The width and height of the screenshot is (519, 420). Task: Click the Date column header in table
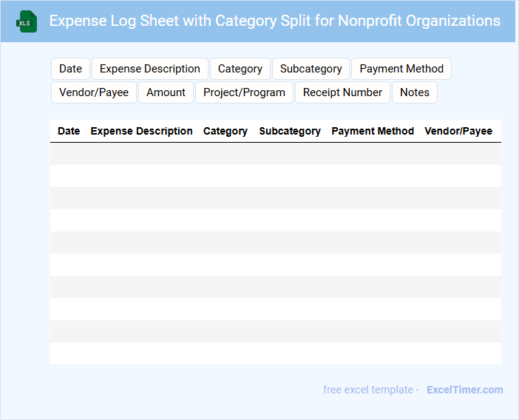click(x=69, y=131)
